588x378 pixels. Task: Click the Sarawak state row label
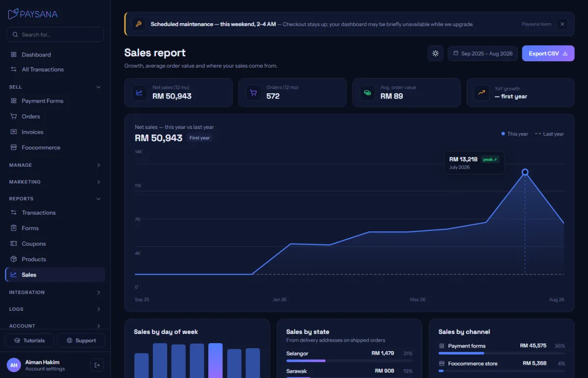point(296,371)
